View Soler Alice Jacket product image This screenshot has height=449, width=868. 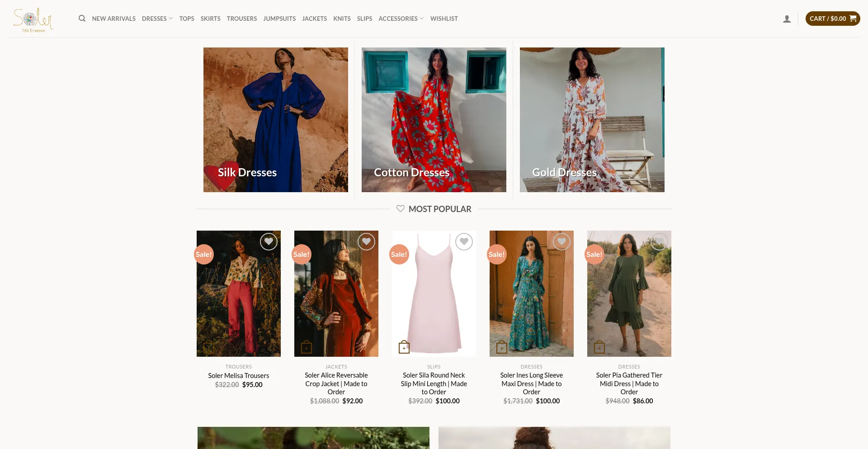[336, 294]
